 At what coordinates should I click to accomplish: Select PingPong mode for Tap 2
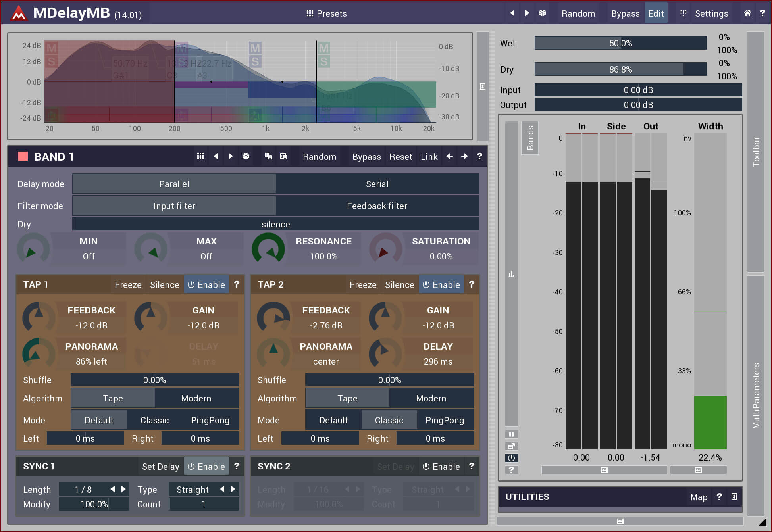click(x=445, y=420)
